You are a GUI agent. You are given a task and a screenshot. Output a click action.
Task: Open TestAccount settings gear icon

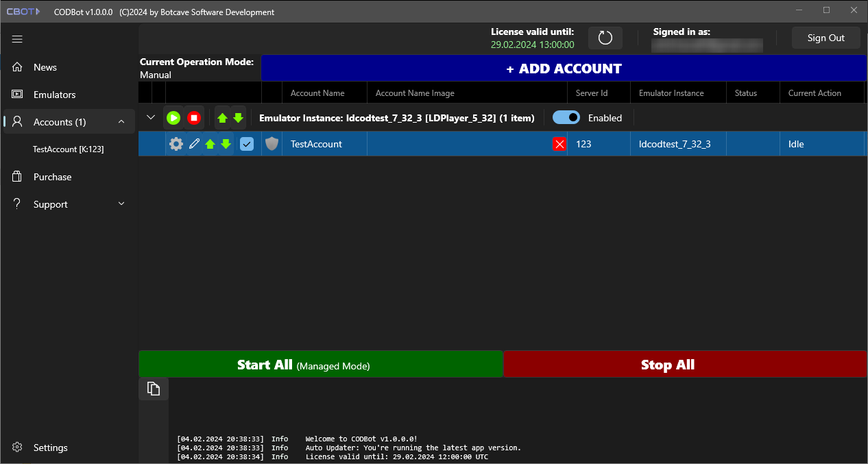[176, 144]
